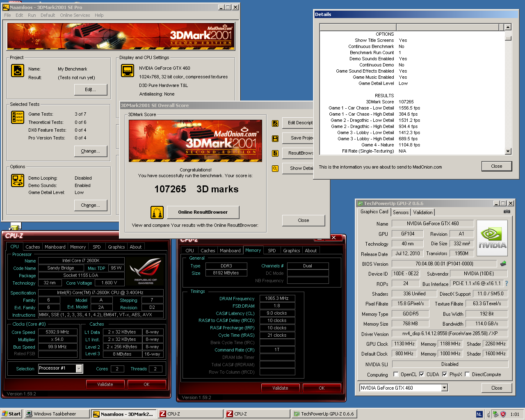
Task: Click the 3DMark2001 title bar app icon
Action: coord(6,7)
